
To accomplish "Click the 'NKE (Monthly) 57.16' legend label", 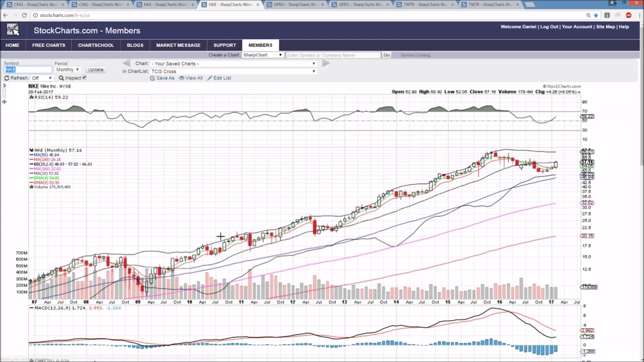I will [x=55, y=150].
